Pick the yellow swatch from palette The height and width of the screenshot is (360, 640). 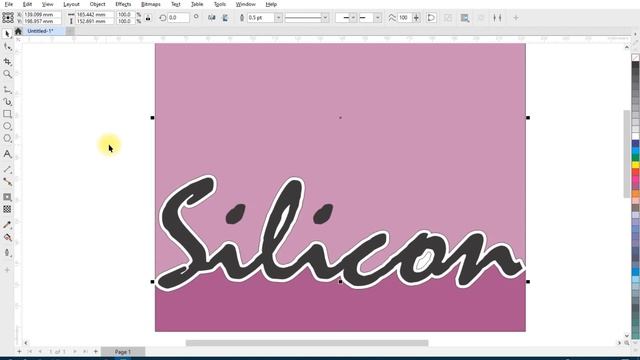tap(636, 165)
